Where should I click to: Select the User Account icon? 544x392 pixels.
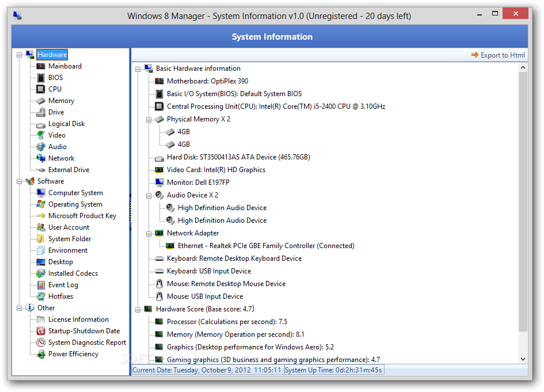point(41,227)
